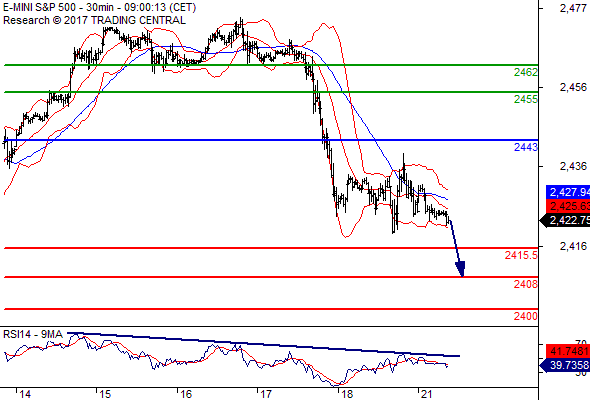Click the 2,477 price axis value
590x400 pixels.
tap(573, 8)
